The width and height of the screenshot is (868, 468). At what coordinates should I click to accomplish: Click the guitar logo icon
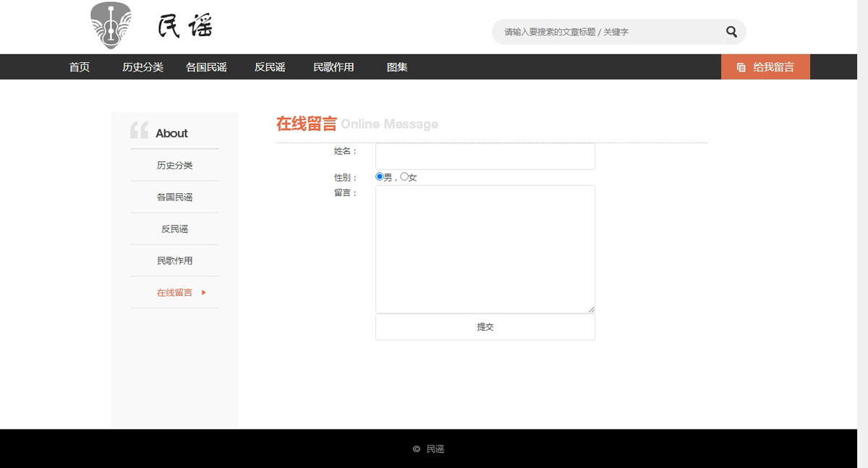click(111, 25)
